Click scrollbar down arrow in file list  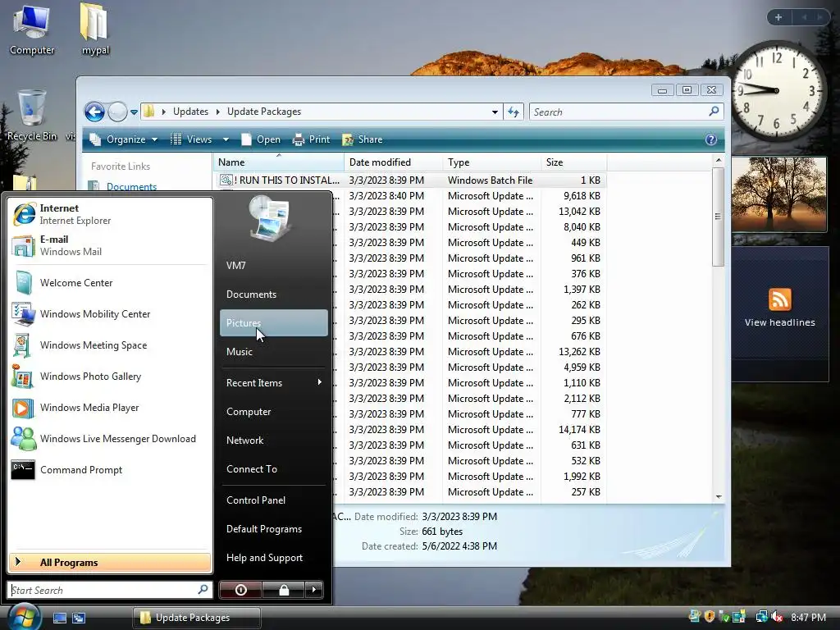pyautogui.click(x=719, y=496)
